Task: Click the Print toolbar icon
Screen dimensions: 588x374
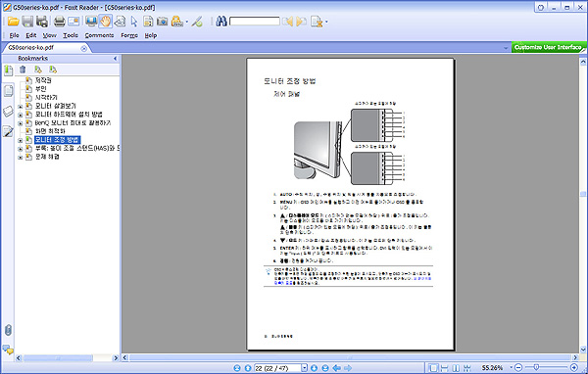Action: 59,22
